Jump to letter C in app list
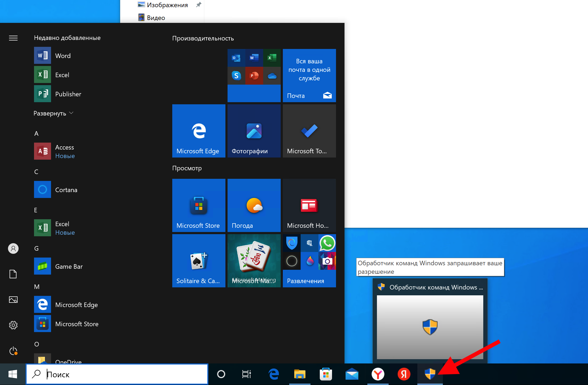Screen dimensions: 588x385 [x=36, y=172]
